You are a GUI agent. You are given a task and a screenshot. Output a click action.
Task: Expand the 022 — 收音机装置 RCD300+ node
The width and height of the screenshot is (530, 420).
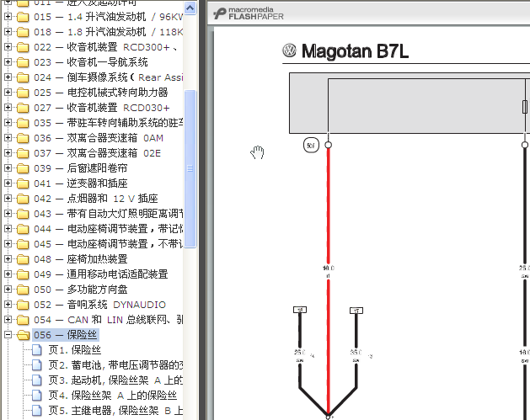tap(8, 47)
